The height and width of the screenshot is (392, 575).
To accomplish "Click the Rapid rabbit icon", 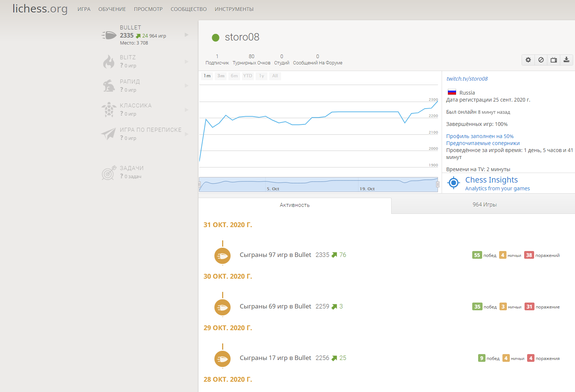I will pos(109,86).
